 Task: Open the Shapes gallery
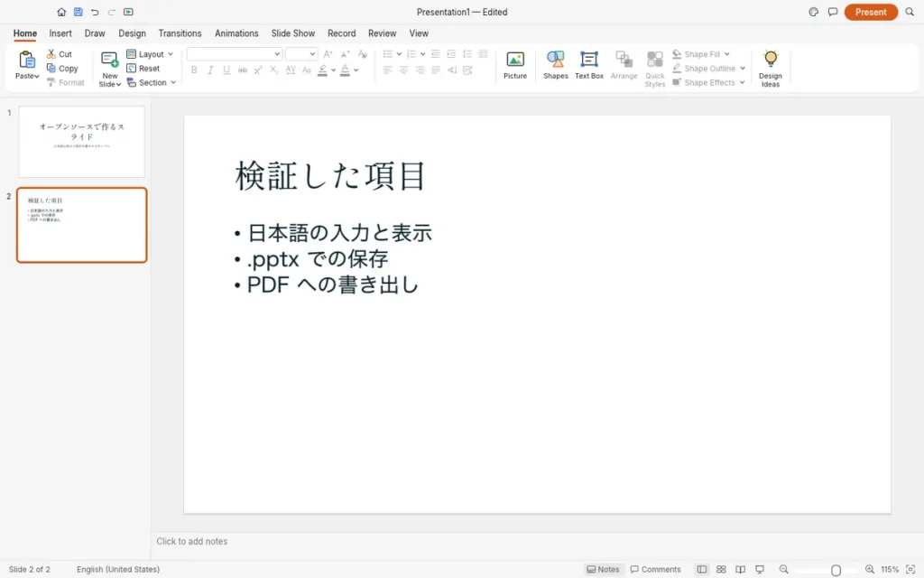[556, 65]
